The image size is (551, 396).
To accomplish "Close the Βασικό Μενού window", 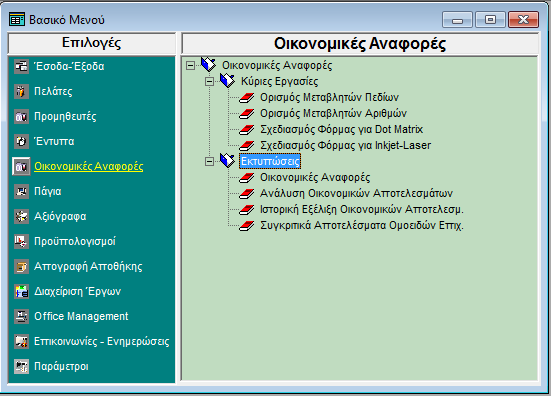I will [523, 19].
